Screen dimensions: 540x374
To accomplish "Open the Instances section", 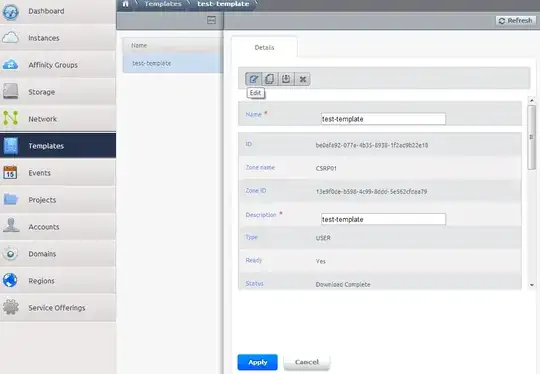I will pos(58,38).
